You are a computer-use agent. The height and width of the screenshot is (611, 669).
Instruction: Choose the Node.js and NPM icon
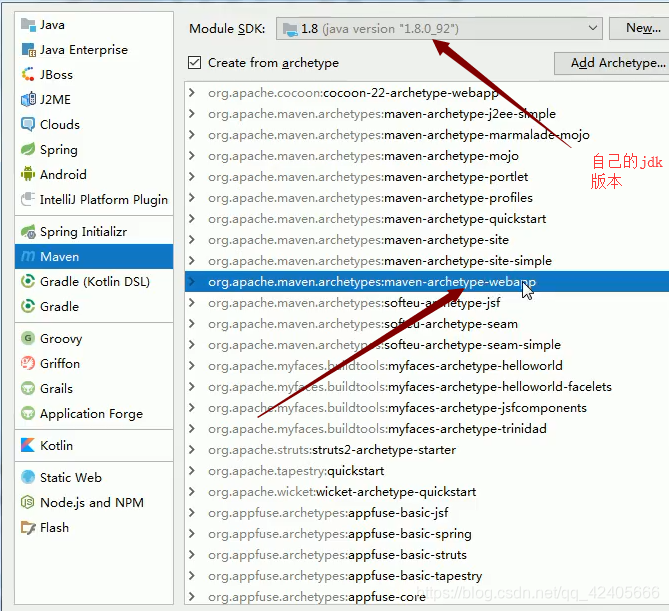[x=28, y=503]
